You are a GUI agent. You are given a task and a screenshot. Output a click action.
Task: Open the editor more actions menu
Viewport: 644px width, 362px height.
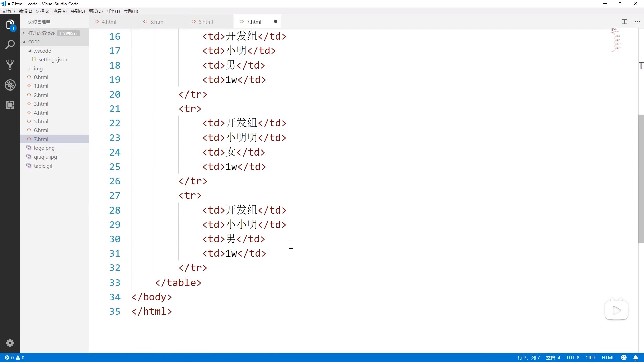pyautogui.click(x=637, y=22)
